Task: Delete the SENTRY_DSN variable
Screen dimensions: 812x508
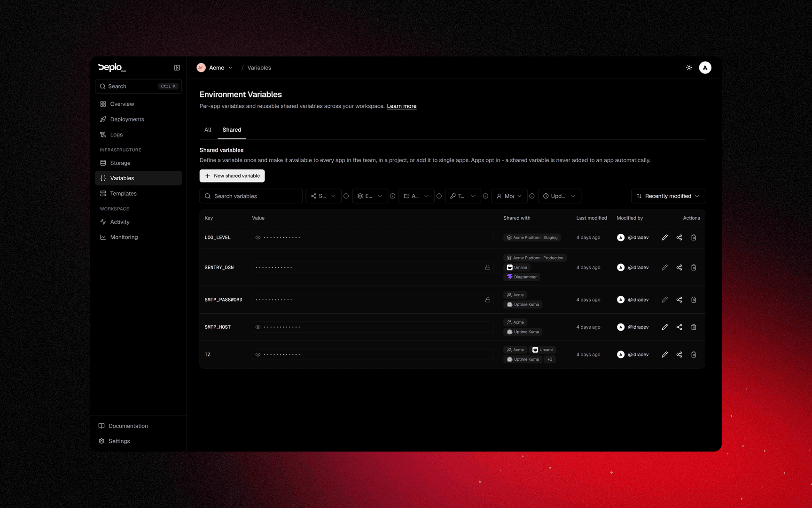Action: tap(694, 268)
